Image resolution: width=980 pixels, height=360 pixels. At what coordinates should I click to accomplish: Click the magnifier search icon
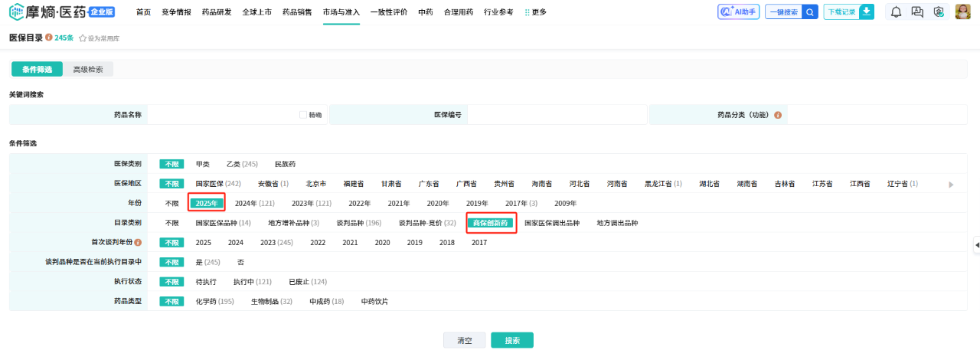[x=810, y=11]
